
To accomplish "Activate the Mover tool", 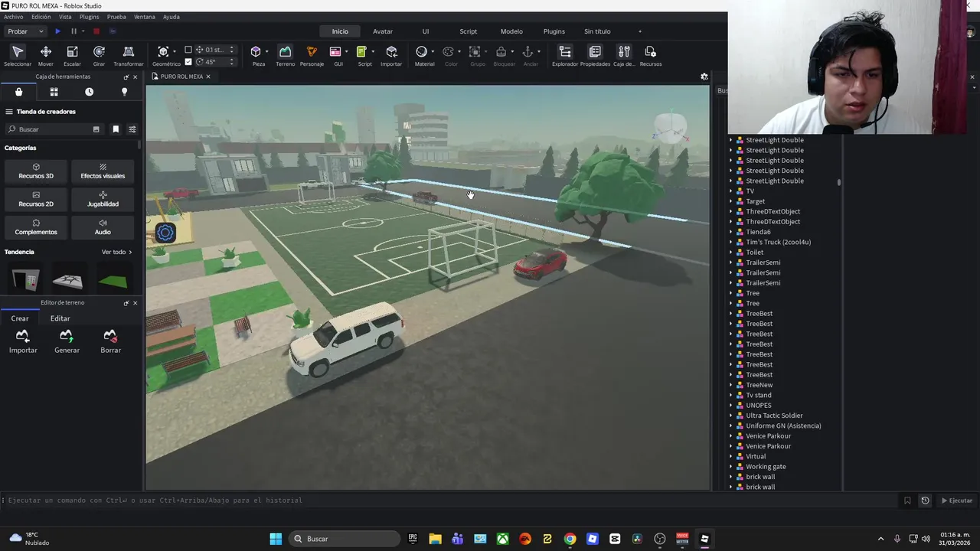I will pos(46,55).
